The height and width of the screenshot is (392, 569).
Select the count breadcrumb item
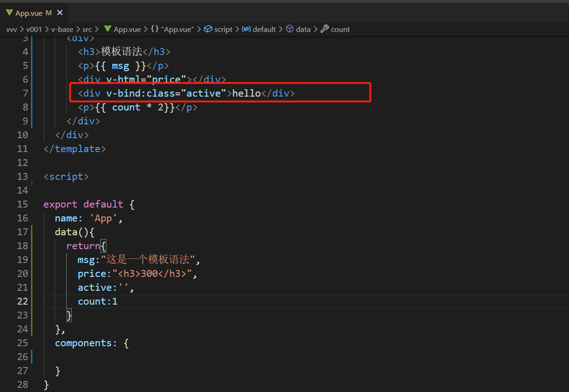click(340, 29)
